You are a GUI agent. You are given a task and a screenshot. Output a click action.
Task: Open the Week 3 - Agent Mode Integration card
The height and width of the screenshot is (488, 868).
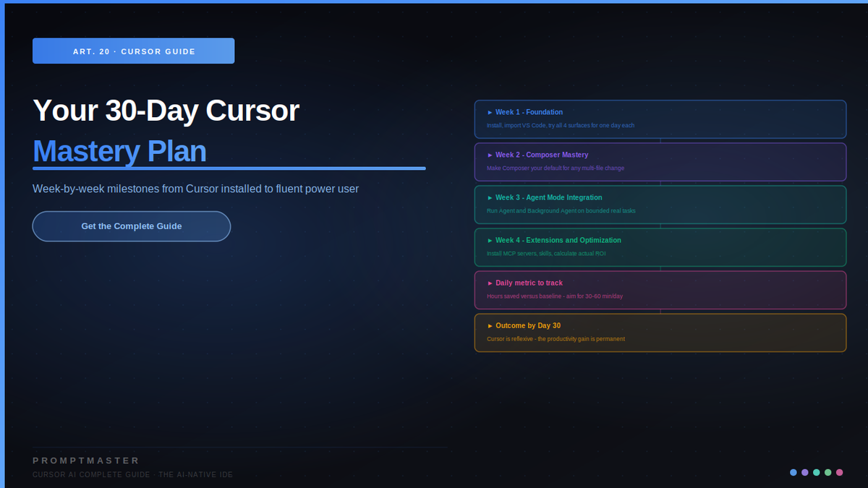pyautogui.click(x=660, y=205)
